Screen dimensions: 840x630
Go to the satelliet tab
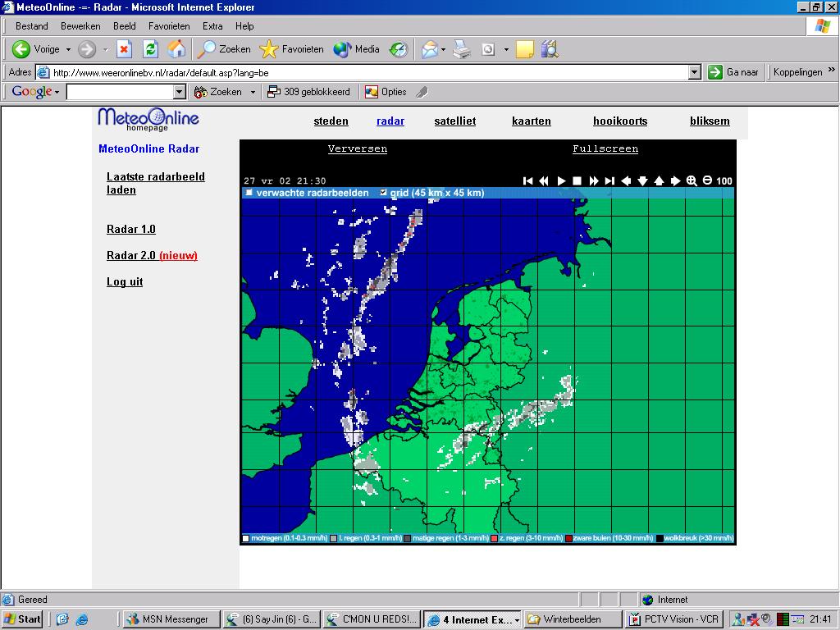pos(454,121)
